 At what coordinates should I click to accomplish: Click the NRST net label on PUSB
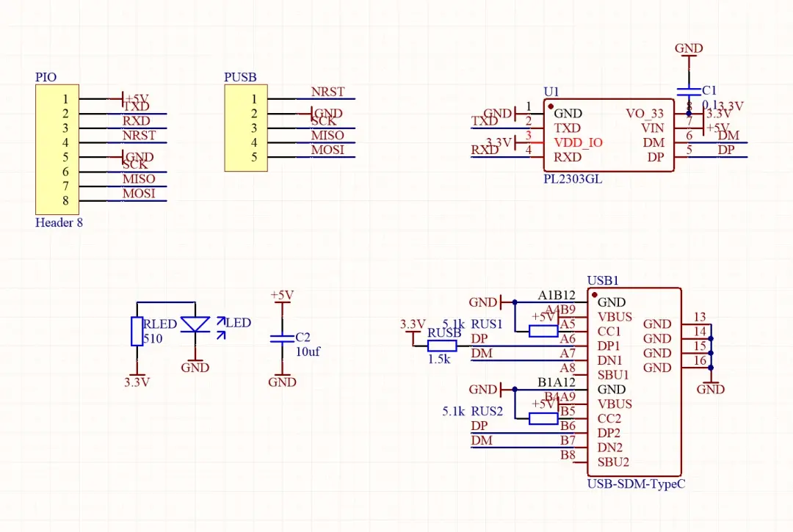pos(327,92)
